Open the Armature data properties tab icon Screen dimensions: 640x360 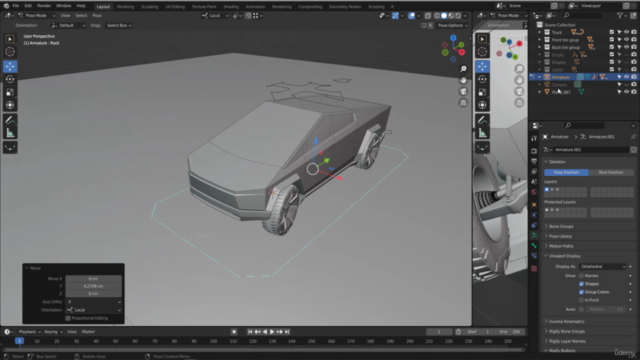pos(534,236)
